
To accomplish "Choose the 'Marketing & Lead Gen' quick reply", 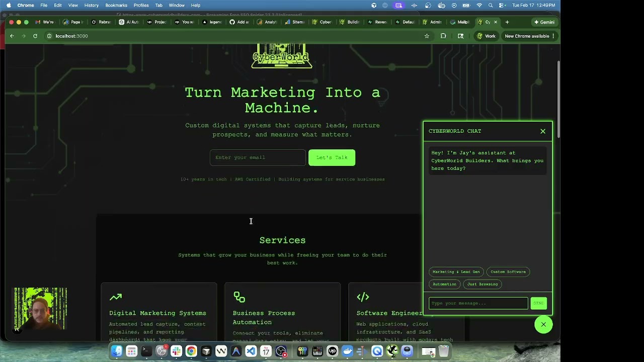I will point(456,272).
